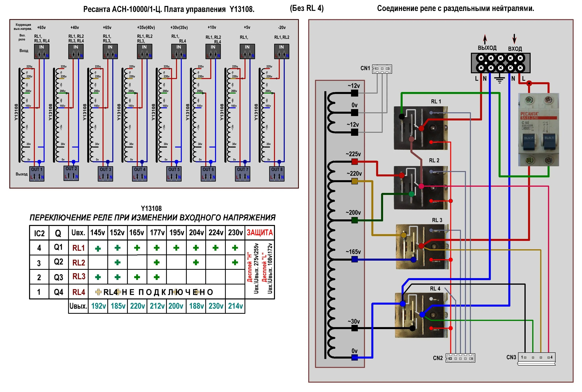Click the Ресанта circuit breaker image
The height and width of the screenshot is (392, 582).
pos(539,129)
